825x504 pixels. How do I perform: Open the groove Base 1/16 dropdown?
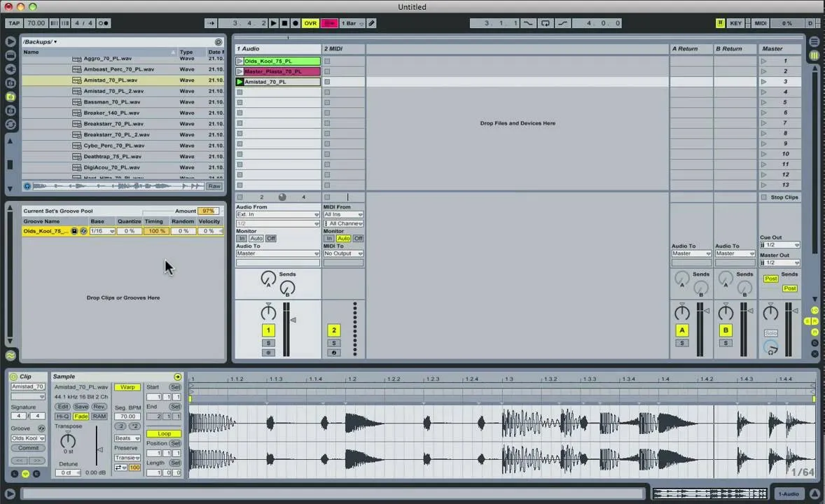point(102,231)
